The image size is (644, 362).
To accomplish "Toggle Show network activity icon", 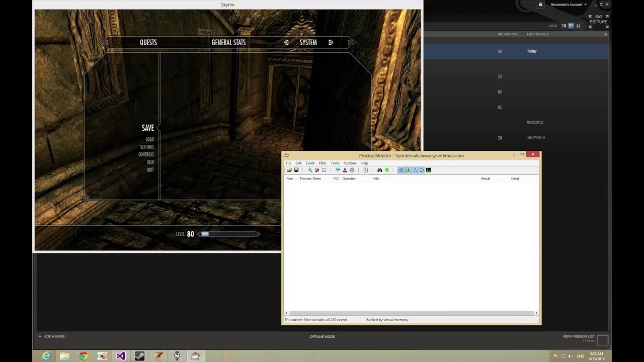I will click(x=414, y=170).
